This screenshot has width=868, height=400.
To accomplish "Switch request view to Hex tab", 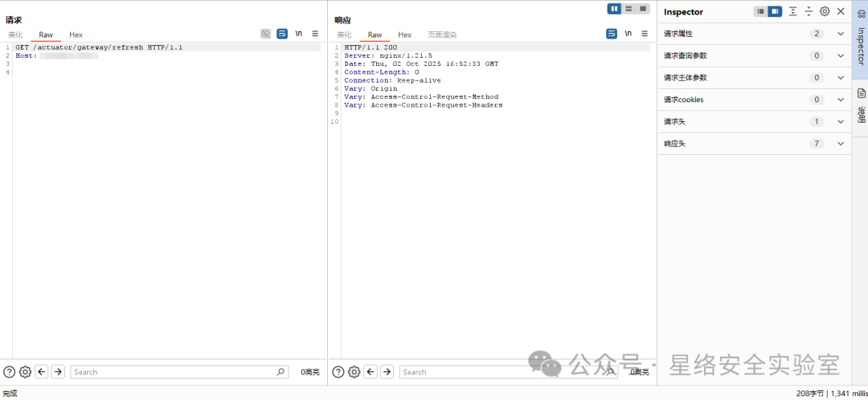I will click(x=76, y=35).
